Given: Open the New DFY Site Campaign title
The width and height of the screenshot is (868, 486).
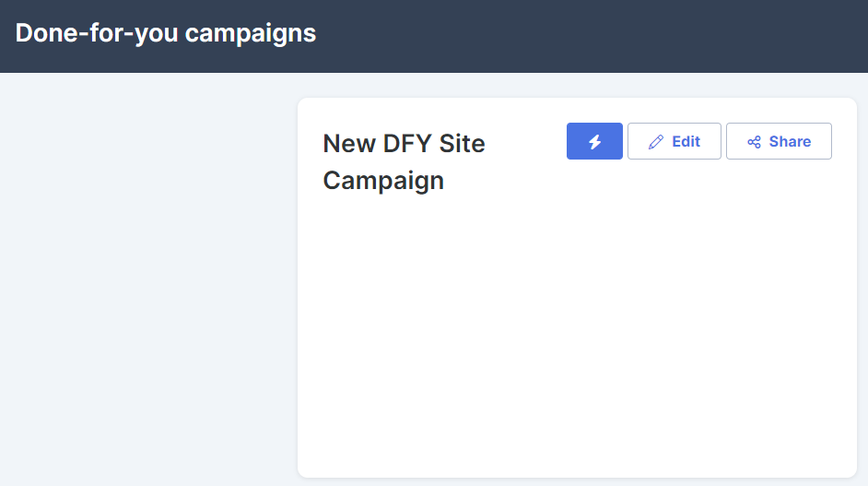Looking at the screenshot, I should [x=405, y=161].
